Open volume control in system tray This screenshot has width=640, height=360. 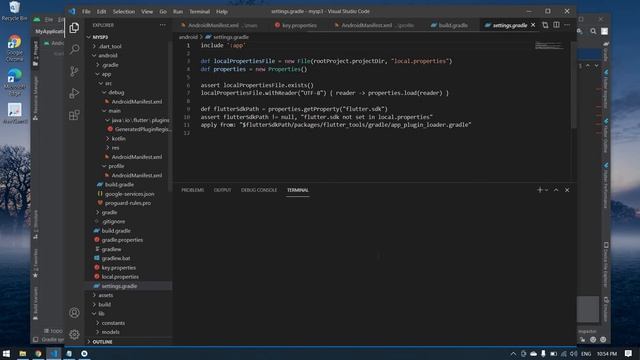(573, 353)
